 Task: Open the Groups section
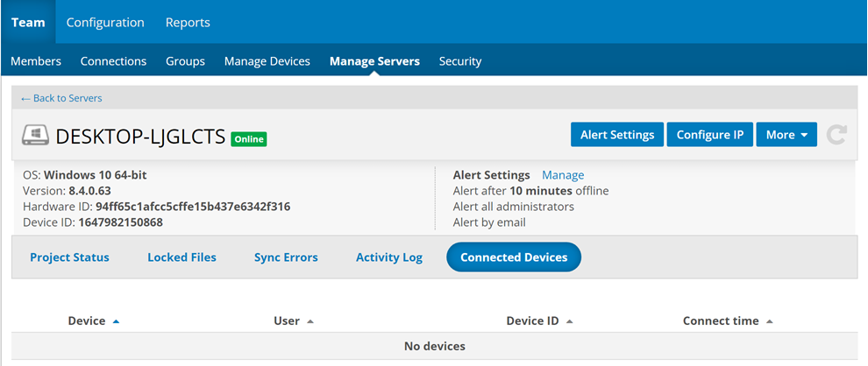click(185, 61)
